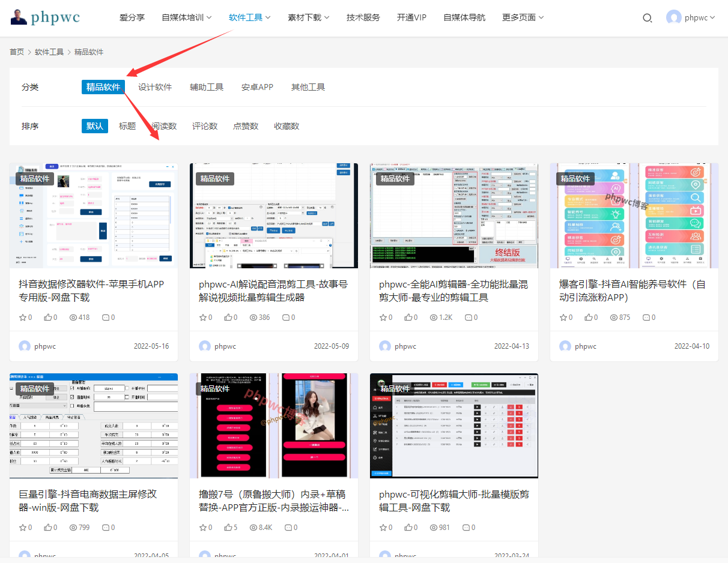
Task: Open the 爱分享 nav item
Action: tap(132, 17)
